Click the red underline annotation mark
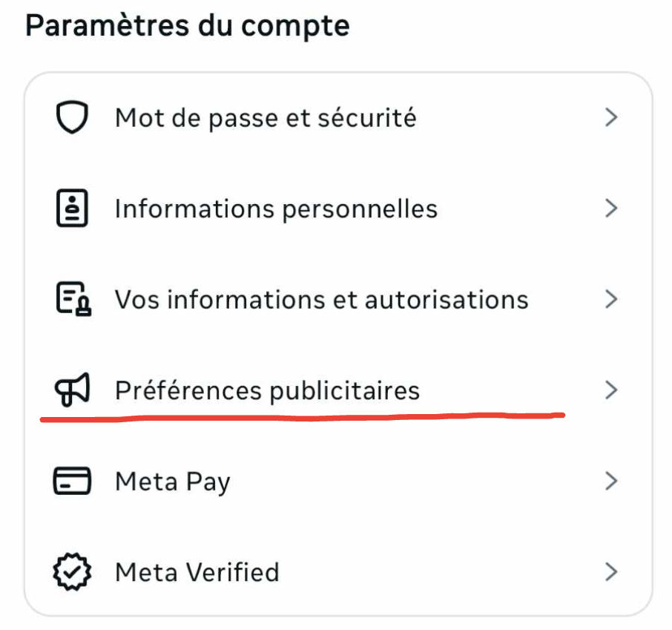The image size is (672, 630). click(x=303, y=417)
